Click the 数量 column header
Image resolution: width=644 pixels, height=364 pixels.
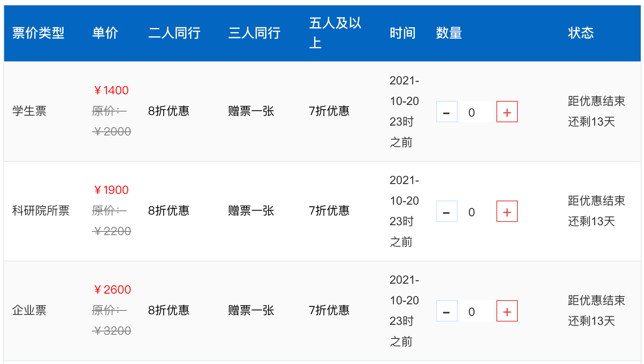449,33
